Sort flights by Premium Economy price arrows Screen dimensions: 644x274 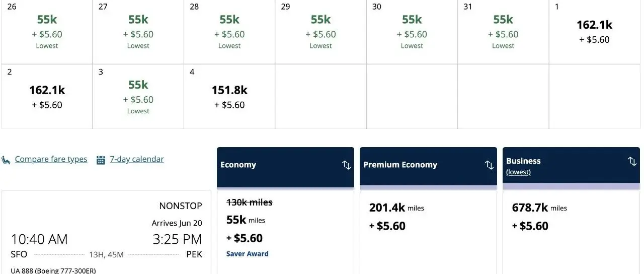tap(489, 165)
